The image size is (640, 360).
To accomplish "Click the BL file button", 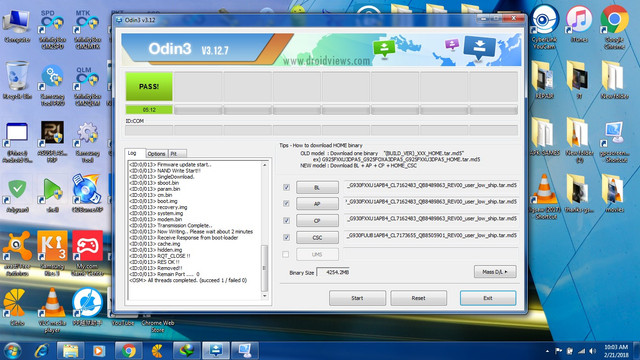I will pyautogui.click(x=317, y=187).
